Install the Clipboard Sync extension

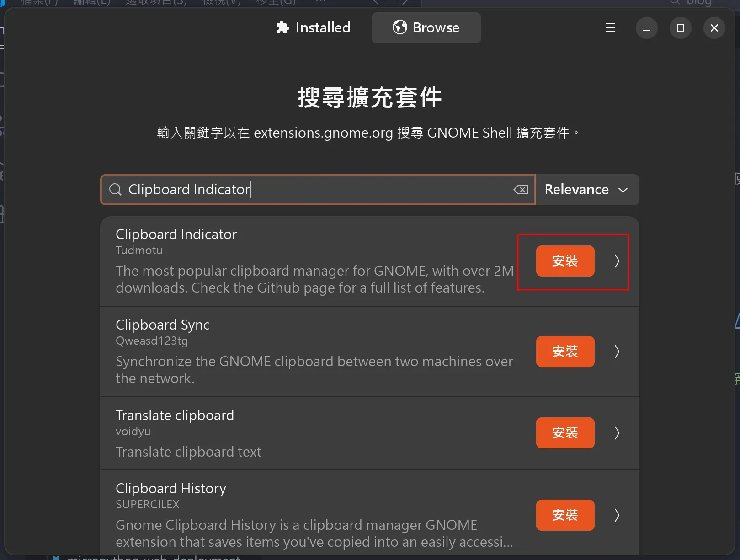click(565, 352)
